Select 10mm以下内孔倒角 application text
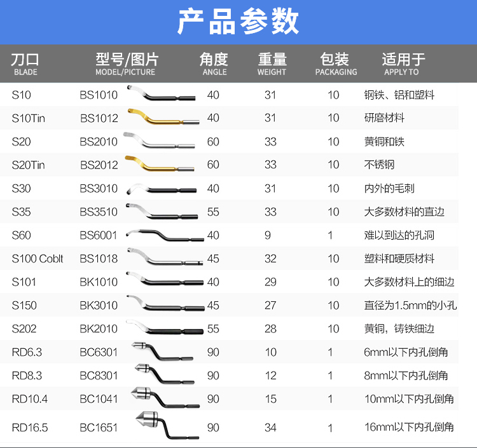The image size is (477, 448). (409, 399)
